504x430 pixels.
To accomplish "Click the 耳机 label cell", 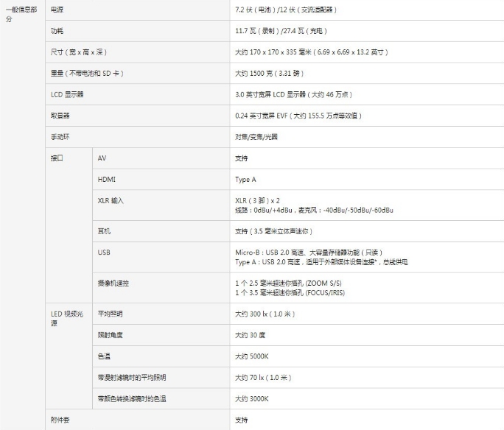I will pyautogui.click(x=104, y=231).
